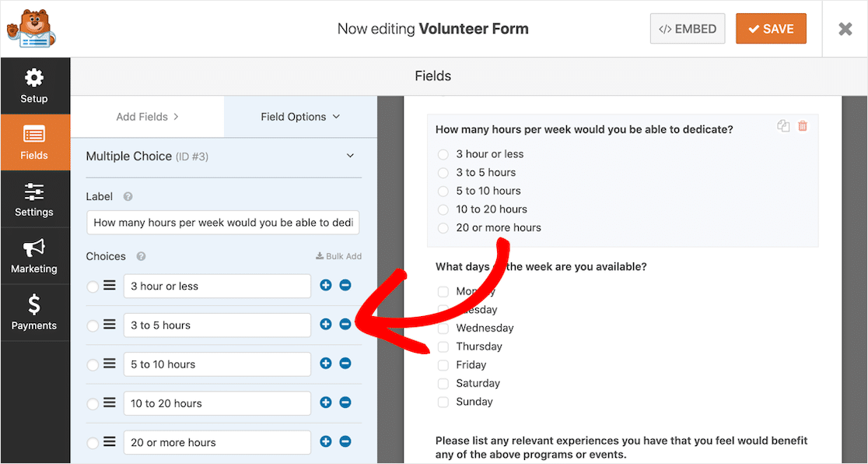Click the WPForms bear mascot logo
The width and height of the screenshot is (868, 464).
pos(31,29)
